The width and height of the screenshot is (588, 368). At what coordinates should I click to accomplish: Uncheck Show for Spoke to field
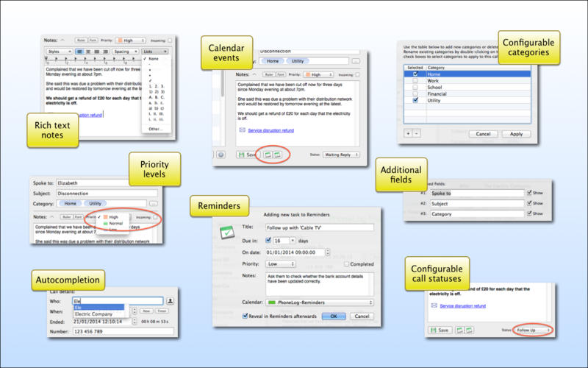pos(529,193)
